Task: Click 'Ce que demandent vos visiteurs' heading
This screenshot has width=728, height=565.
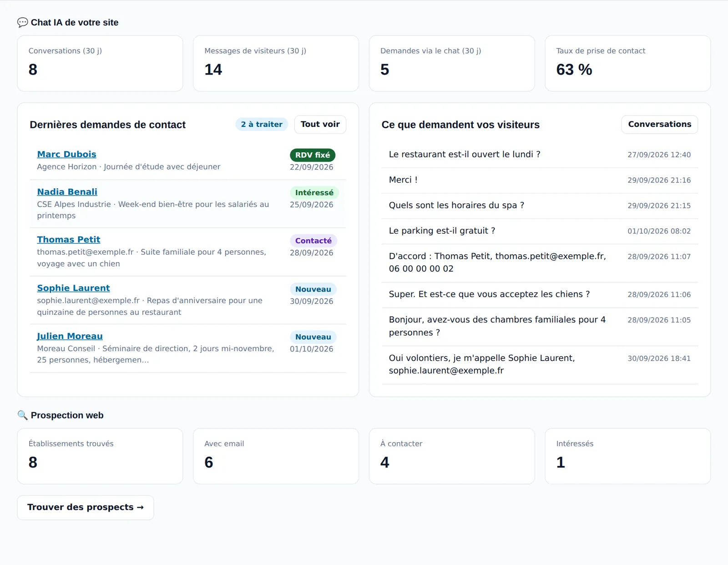Action: pyautogui.click(x=460, y=125)
